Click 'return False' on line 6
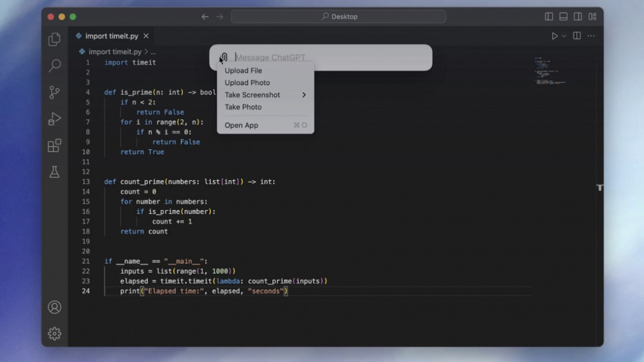This screenshot has width=644, height=362. (160, 112)
